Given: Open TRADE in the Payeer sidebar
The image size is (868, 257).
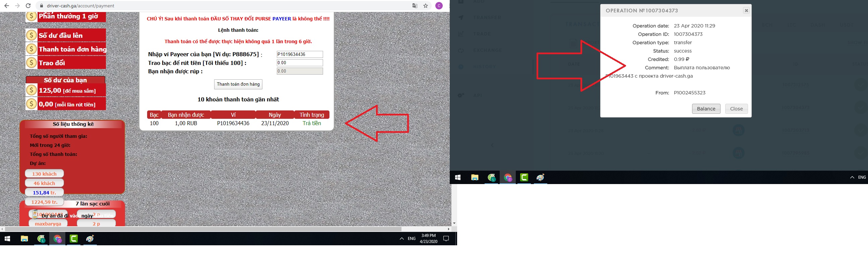Looking at the screenshot, I should pyautogui.click(x=482, y=34).
